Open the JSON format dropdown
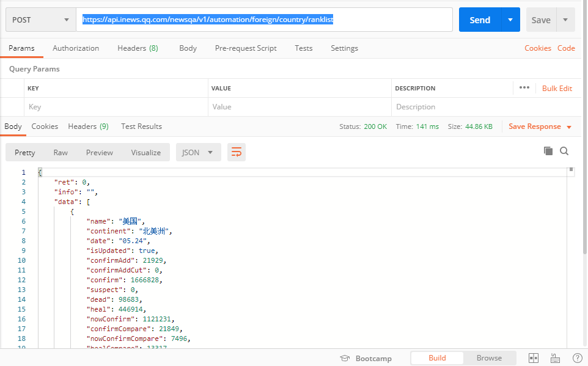588x366 pixels. coord(199,152)
